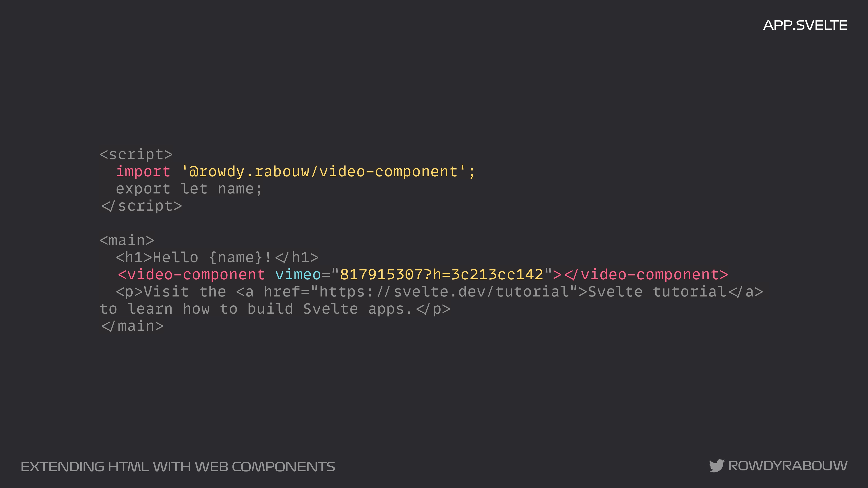Click the blue vimeo attribute
This screenshot has width=868, height=488.
[298, 275]
